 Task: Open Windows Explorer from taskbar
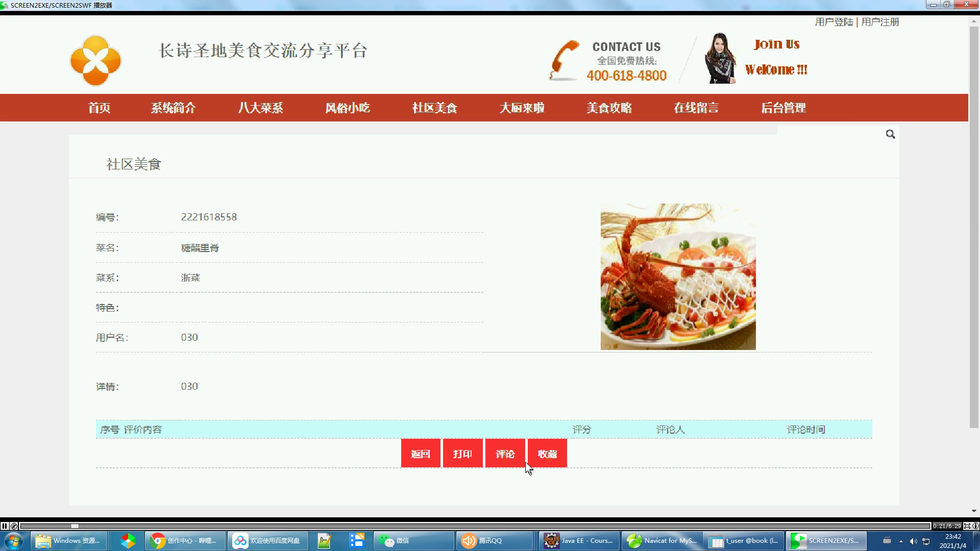[69, 541]
